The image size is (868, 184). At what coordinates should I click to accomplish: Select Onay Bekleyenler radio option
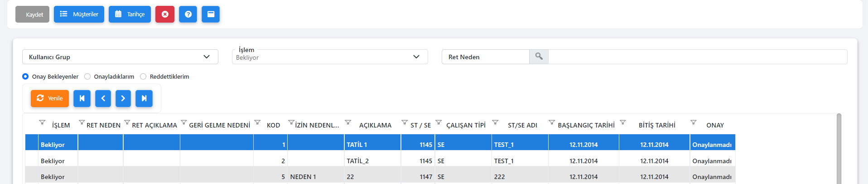click(x=25, y=76)
